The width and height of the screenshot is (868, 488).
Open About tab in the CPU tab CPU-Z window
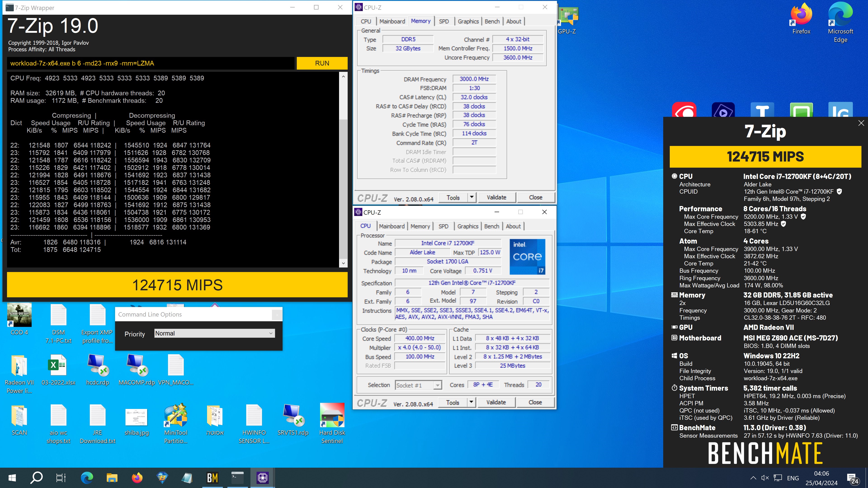(x=513, y=226)
